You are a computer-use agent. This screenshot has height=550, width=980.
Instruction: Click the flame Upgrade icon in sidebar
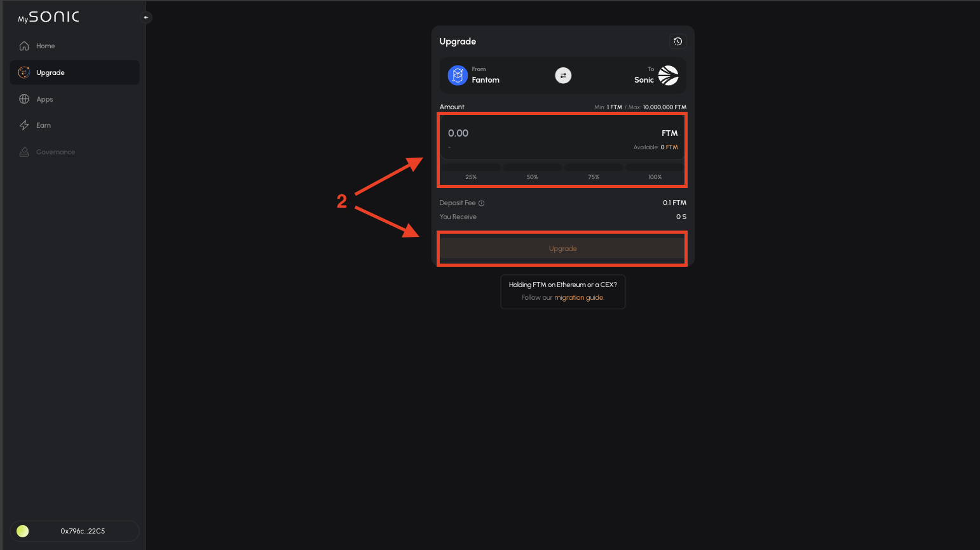[x=24, y=72]
